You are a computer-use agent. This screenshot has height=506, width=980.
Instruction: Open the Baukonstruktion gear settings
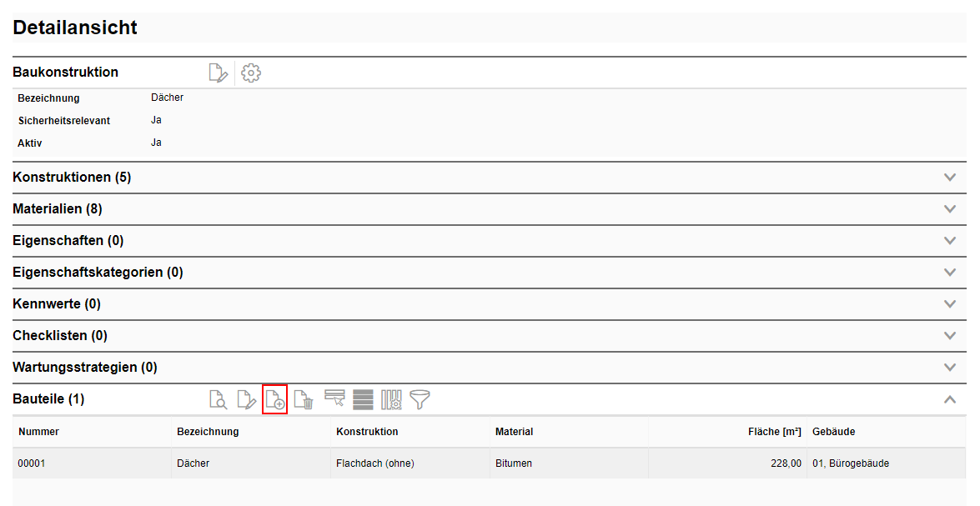[x=251, y=73]
